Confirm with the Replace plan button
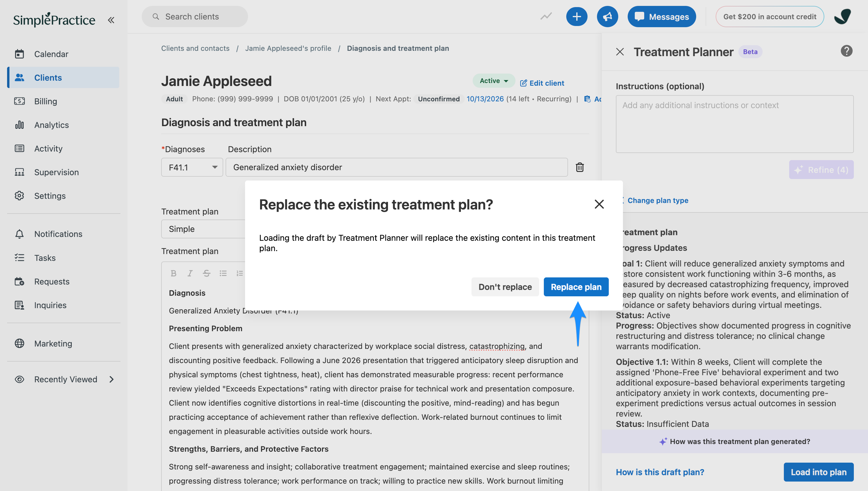This screenshot has width=868, height=491. [576, 287]
